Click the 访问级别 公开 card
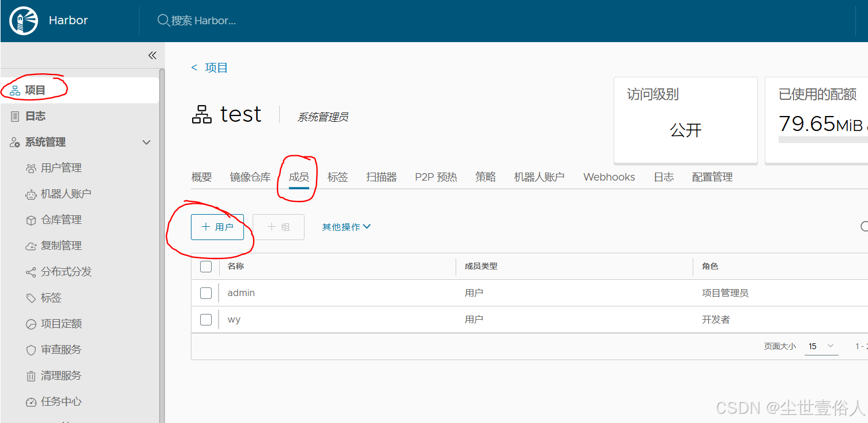The height and width of the screenshot is (423, 868). [686, 120]
